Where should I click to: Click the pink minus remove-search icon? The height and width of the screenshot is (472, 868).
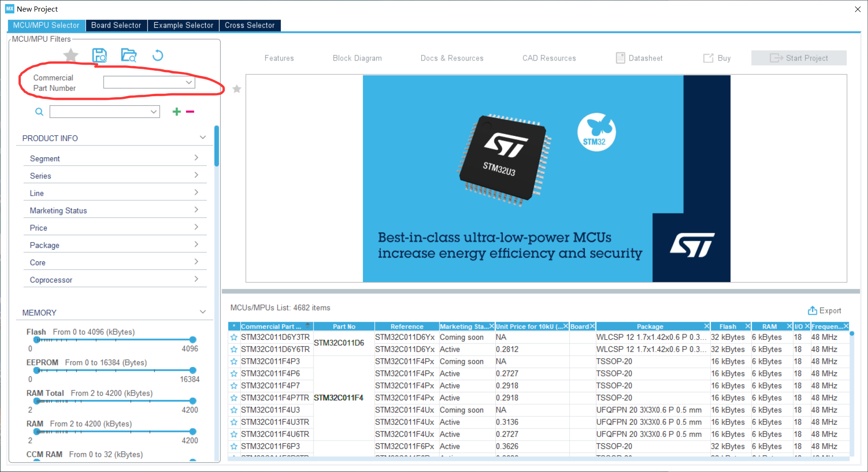pos(190,111)
